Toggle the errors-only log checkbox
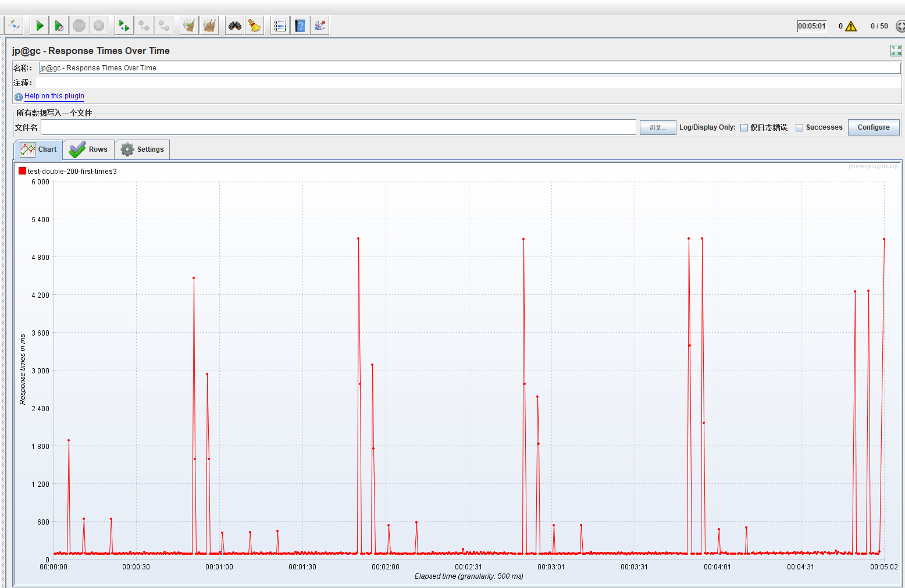Screen dimensions: 905x588 pyautogui.click(x=744, y=127)
